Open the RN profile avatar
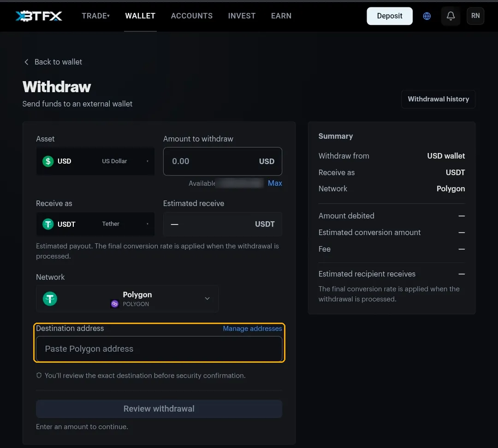The image size is (498, 448). tap(475, 16)
